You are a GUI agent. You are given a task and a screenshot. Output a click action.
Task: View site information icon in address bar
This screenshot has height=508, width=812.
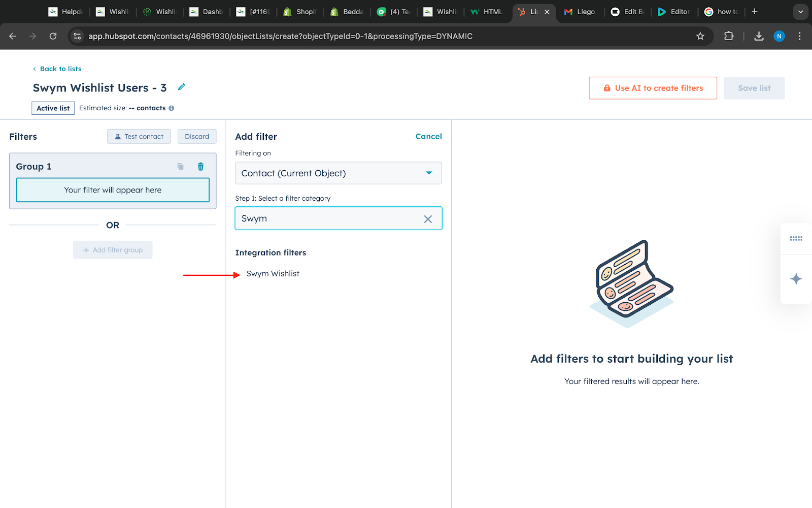tap(77, 36)
